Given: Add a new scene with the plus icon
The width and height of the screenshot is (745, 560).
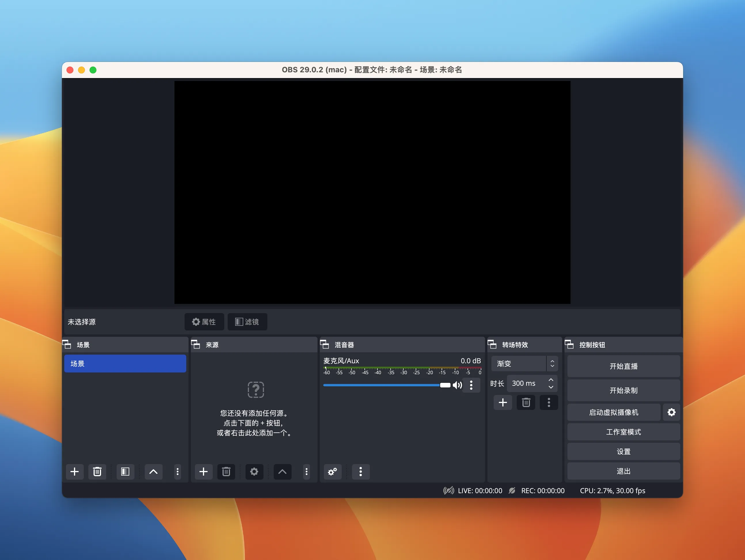Looking at the screenshot, I should pos(75,472).
